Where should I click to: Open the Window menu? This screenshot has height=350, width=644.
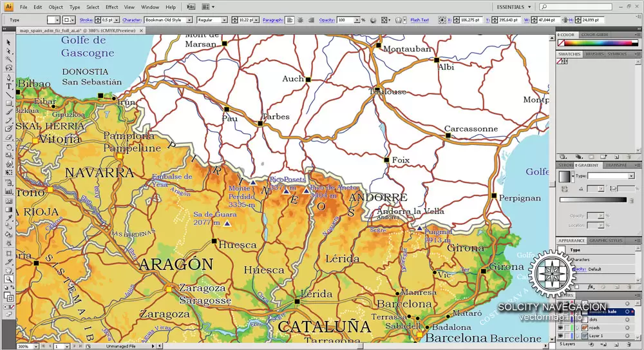150,7
